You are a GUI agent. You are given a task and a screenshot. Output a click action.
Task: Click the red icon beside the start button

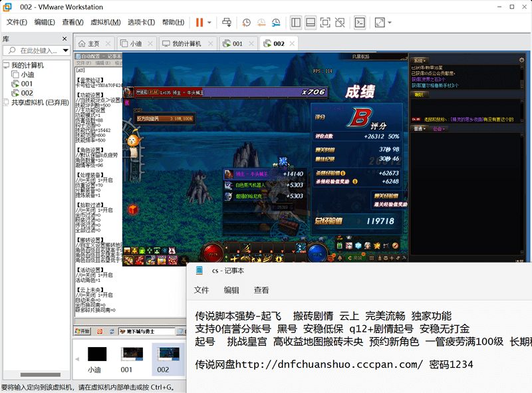pyautogui.click(x=100, y=331)
